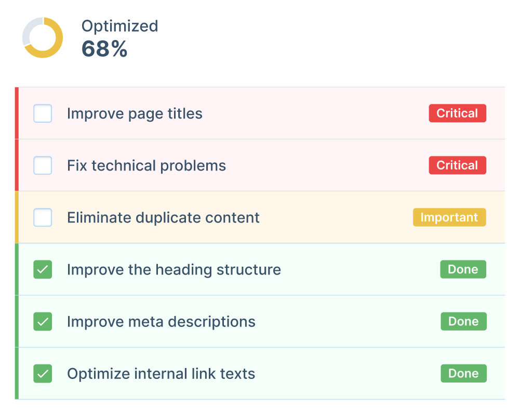Viewport: 520px width, 420px height.
Task: Click the Critical badge on Fix technical problems
Action: click(457, 165)
